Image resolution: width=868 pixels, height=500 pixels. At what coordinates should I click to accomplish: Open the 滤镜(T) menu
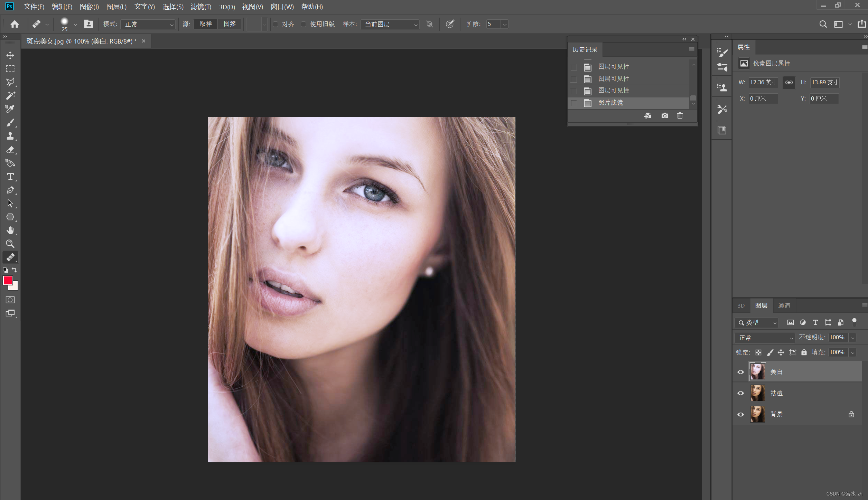tap(201, 7)
